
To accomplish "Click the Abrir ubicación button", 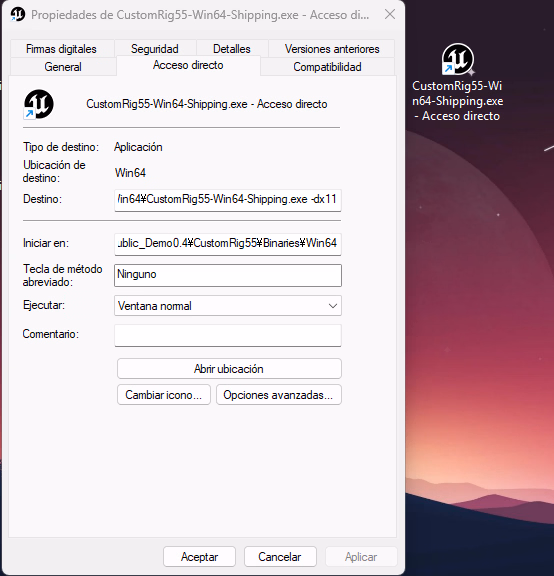I will coord(229,368).
